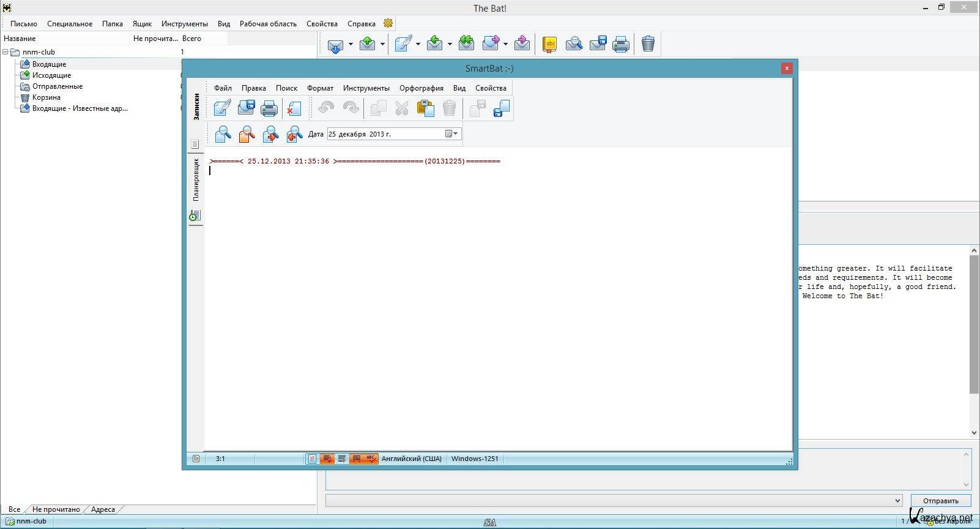Screen dimensions: 980x529
Task: Collapse the nnm-club account tree node
Action: click(6, 52)
